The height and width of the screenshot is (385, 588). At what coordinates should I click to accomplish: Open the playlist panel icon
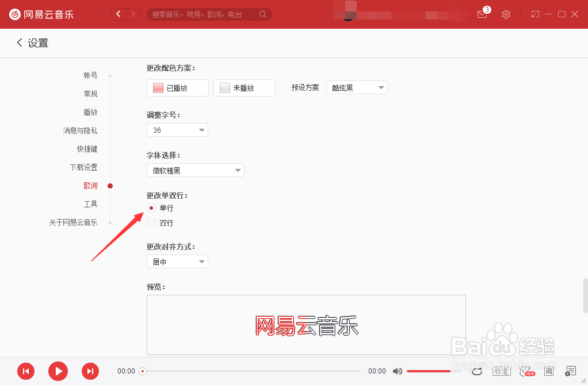click(571, 371)
